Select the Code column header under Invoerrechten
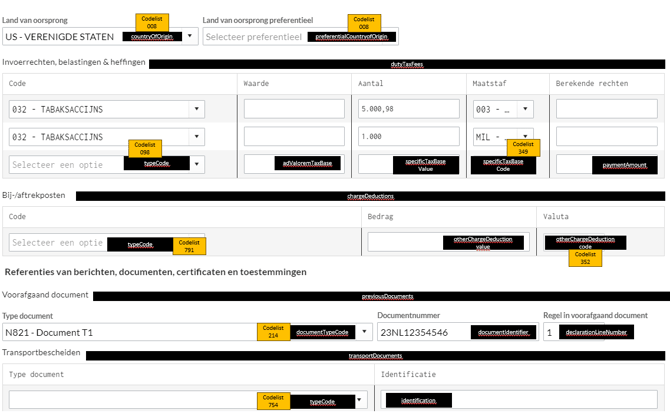This screenshot has height=420, width=670. tap(17, 83)
